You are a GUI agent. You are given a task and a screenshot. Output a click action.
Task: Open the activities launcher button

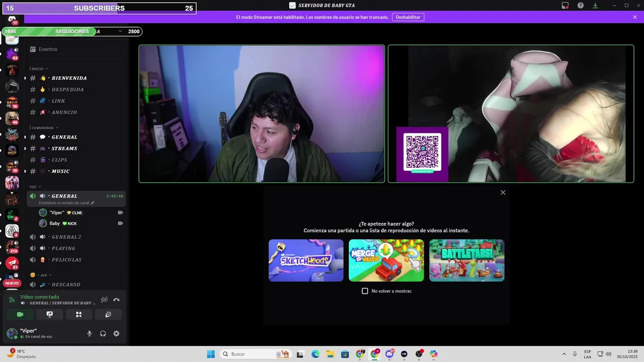point(78,314)
